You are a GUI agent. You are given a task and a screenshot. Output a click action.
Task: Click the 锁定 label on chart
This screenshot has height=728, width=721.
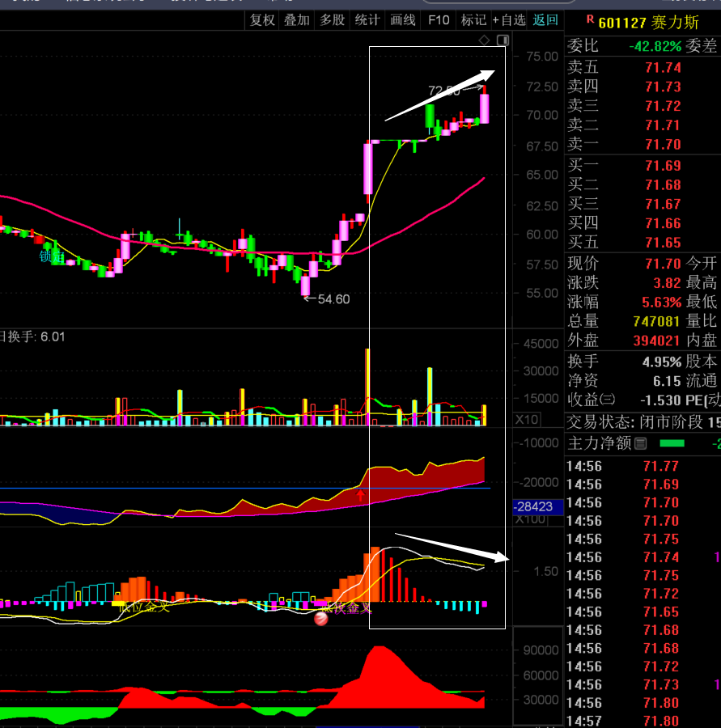pyautogui.click(x=52, y=256)
